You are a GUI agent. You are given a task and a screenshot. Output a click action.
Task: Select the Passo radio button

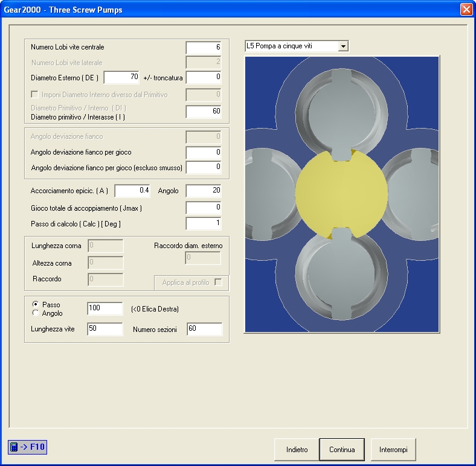coord(36,304)
